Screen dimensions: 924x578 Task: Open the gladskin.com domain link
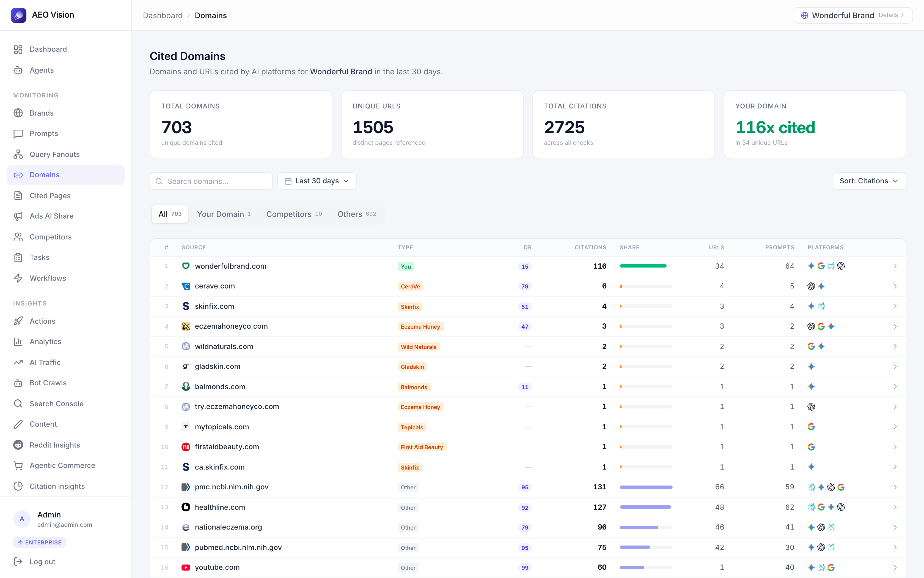(x=218, y=366)
